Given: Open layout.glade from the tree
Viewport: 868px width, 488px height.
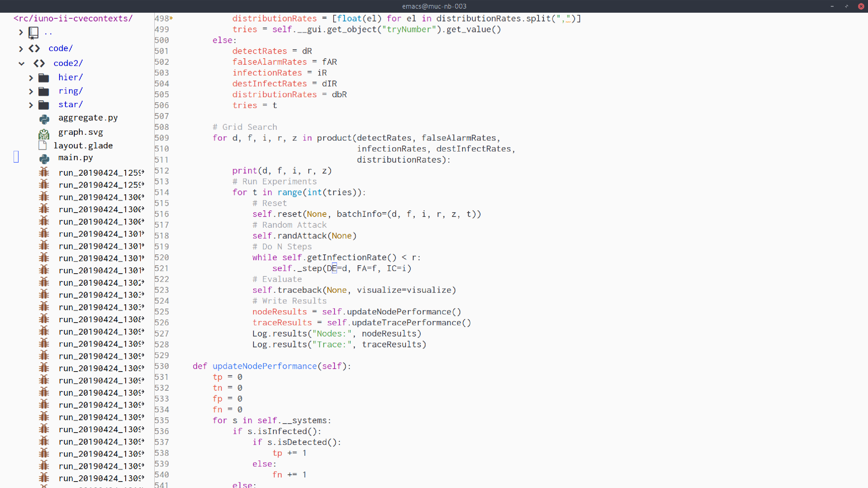Looking at the screenshot, I should coord(83,146).
